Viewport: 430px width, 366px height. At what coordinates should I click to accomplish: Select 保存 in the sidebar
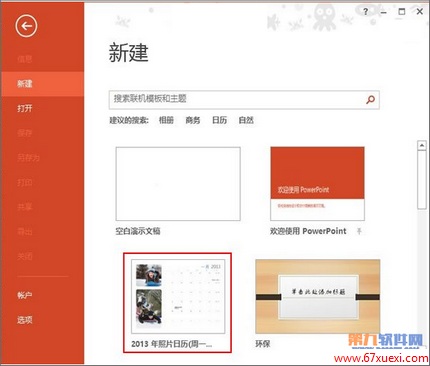click(25, 133)
